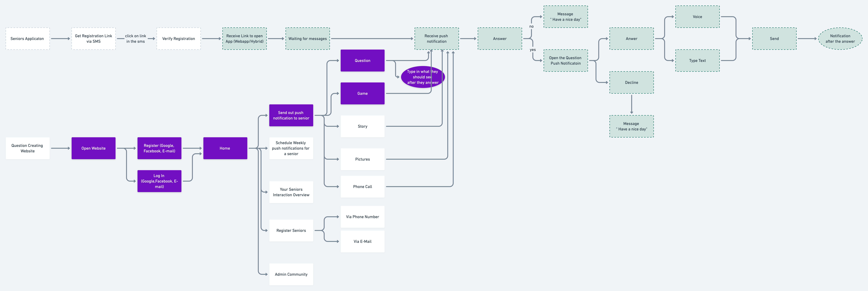Image resolution: width=868 pixels, height=291 pixels.
Task: Select the Answer node
Action: tap(500, 39)
